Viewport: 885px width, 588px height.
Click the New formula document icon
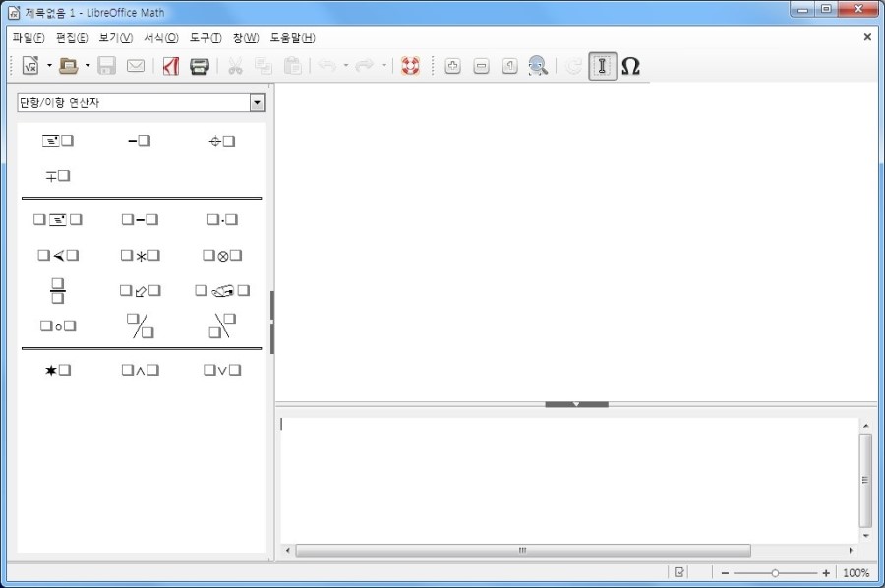pyautogui.click(x=30, y=66)
